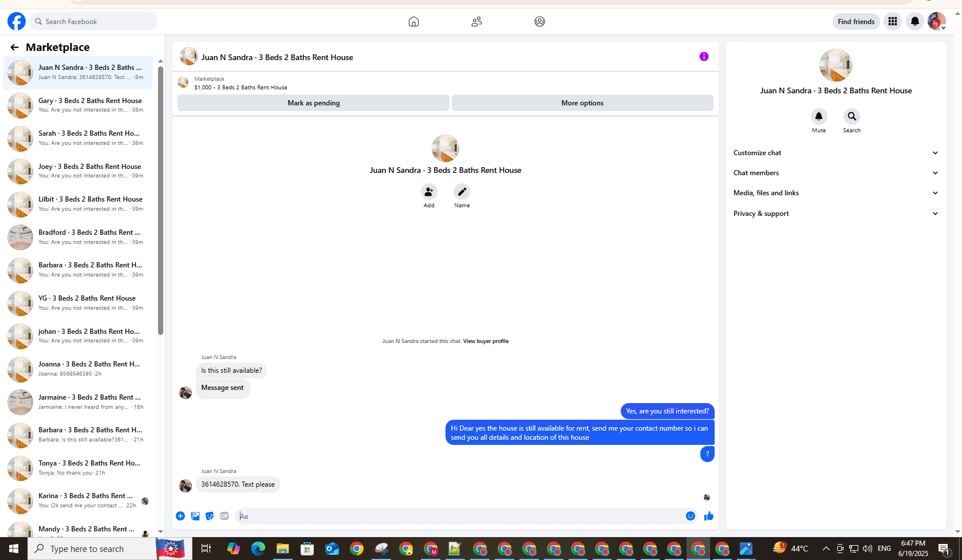
Task: Mute this conversation in side panel
Action: click(819, 116)
